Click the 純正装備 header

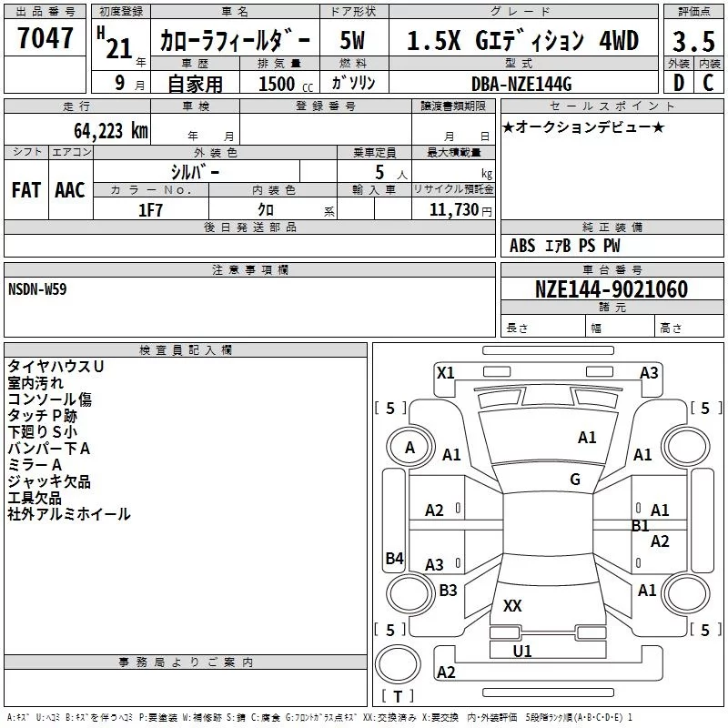pos(612,227)
